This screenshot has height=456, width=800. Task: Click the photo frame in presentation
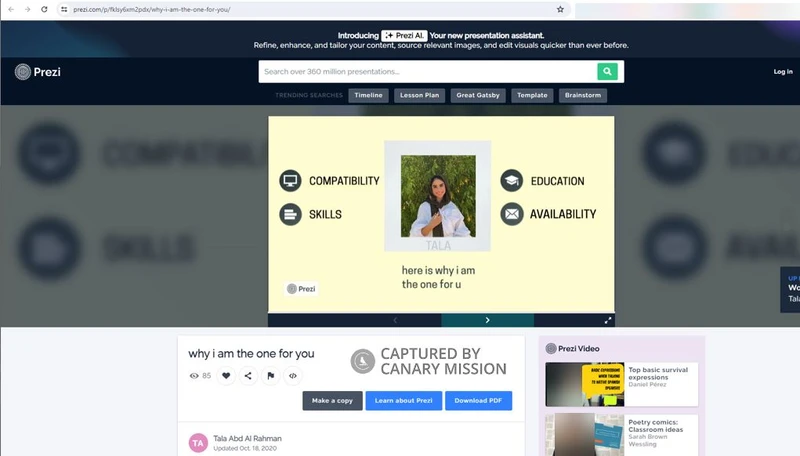(438, 196)
